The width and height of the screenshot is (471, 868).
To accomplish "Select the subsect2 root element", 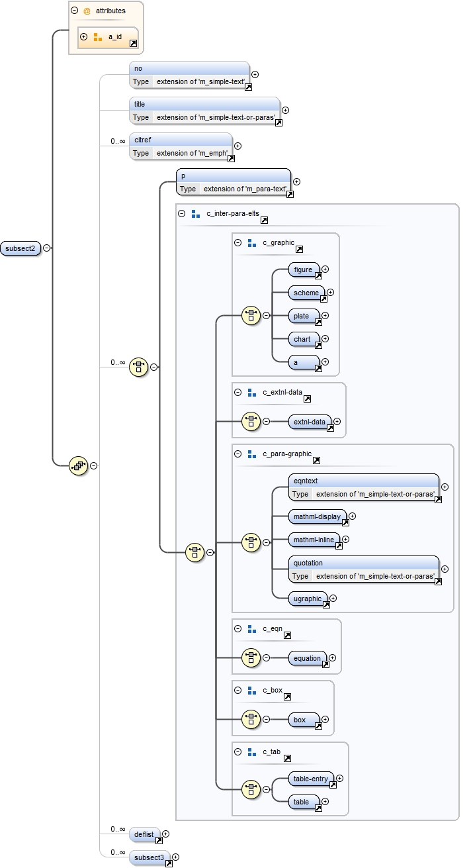I will 21,248.
